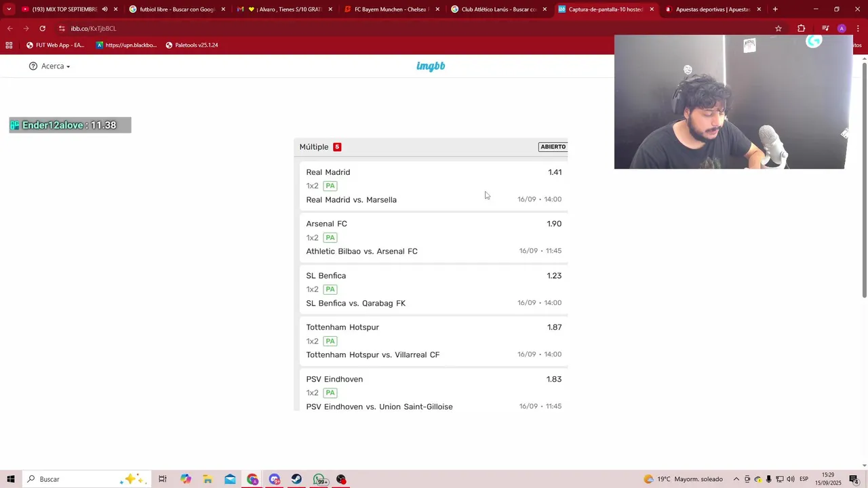
Task: Open the notification center icon
Action: tap(854, 479)
